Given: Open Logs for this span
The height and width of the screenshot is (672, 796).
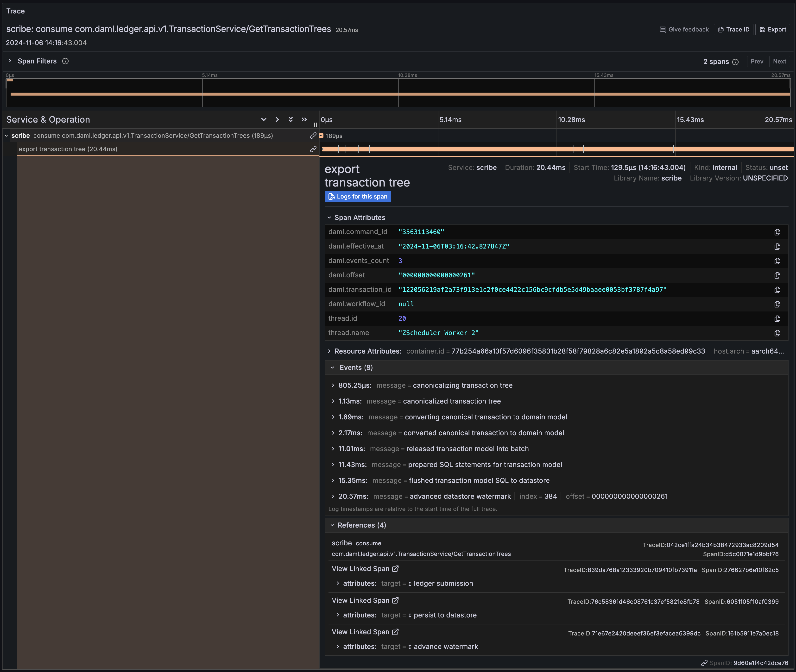Looking at the screenshot, I should pos(358,197).
